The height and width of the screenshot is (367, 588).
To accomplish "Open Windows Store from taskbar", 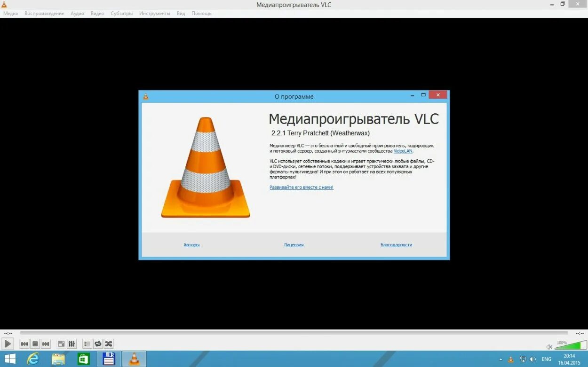I will pyautogui.click(x=84, y=359).
